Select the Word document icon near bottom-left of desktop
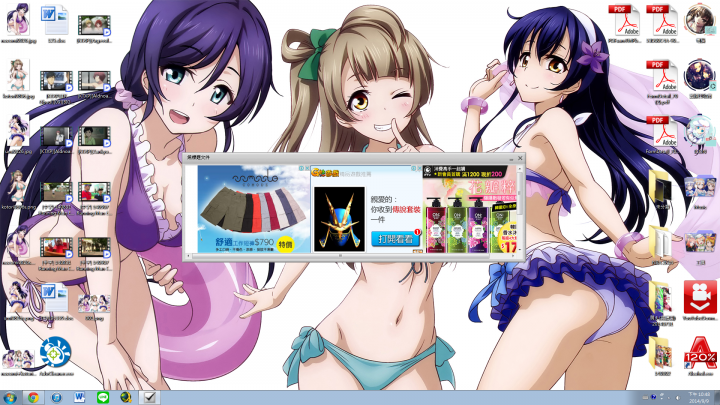 [56, 301]
